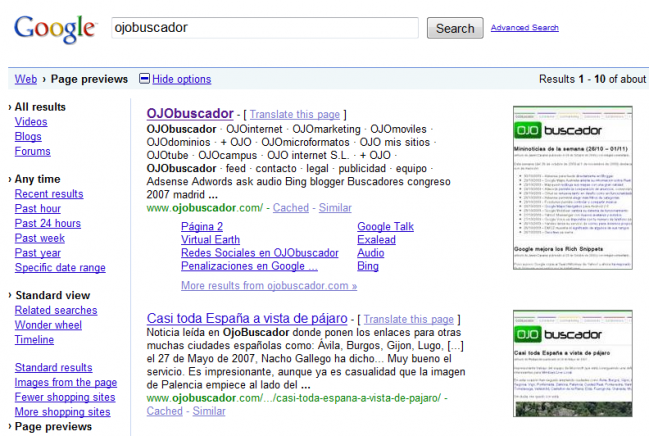The width and height of the screenshot is (649, 436).
Task: Choose Past week time filter
Action: point(40,238)
